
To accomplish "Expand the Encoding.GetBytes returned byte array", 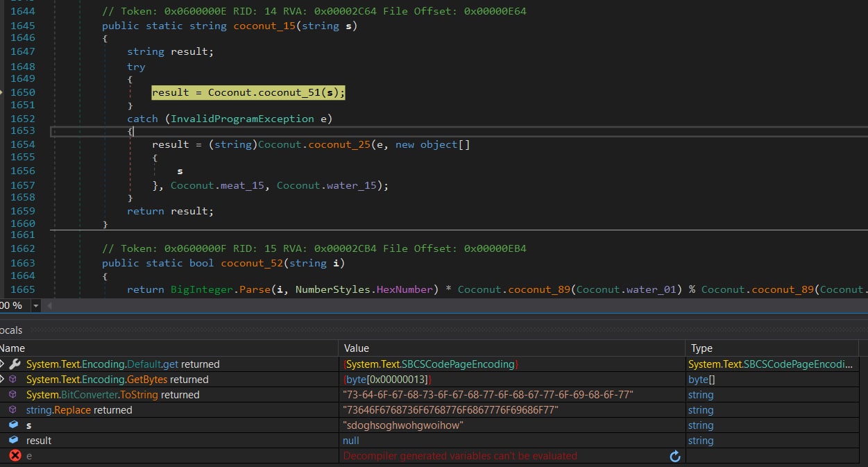I will (2, 380).
